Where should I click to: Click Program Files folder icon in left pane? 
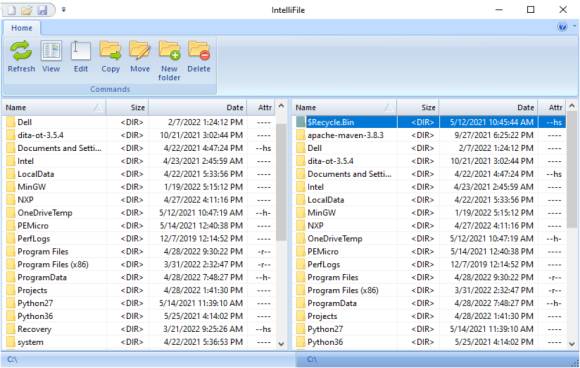[x=10, y=251]
